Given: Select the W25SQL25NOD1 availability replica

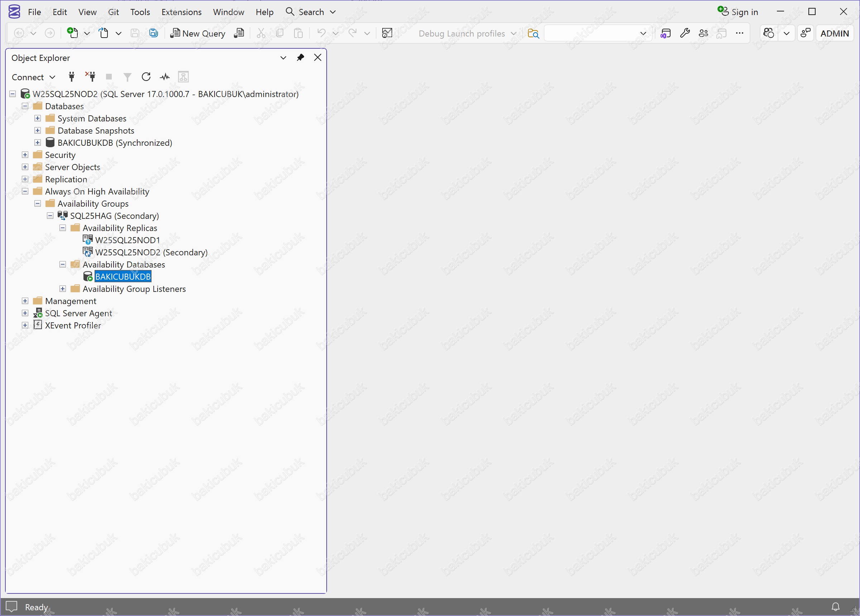Looking at the screenshot, I should click(128, 240).
